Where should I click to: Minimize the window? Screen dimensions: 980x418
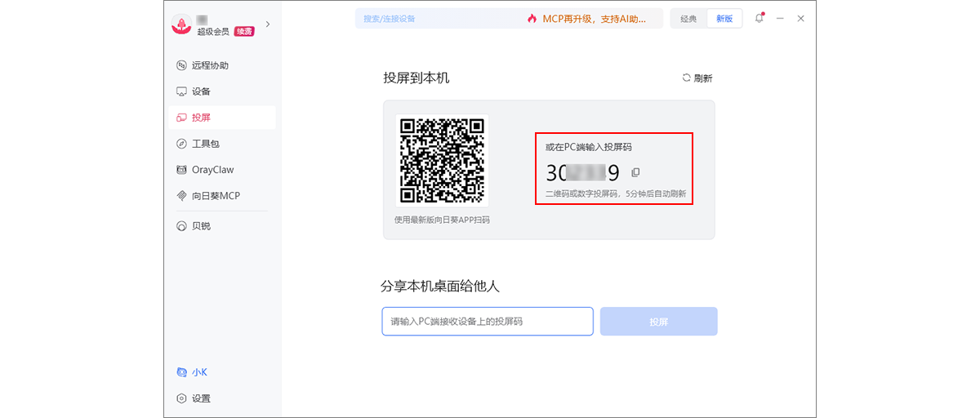tap(781, 18)
